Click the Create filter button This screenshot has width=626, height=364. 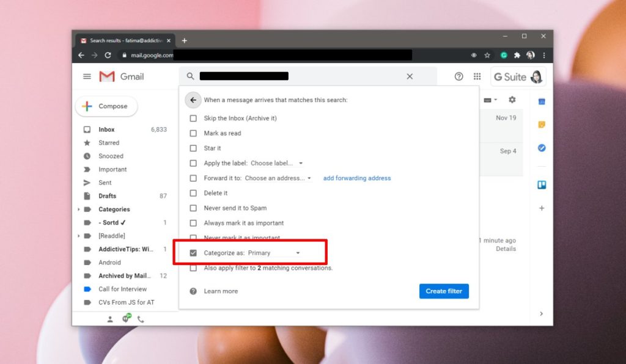click(x=443, y=291)
